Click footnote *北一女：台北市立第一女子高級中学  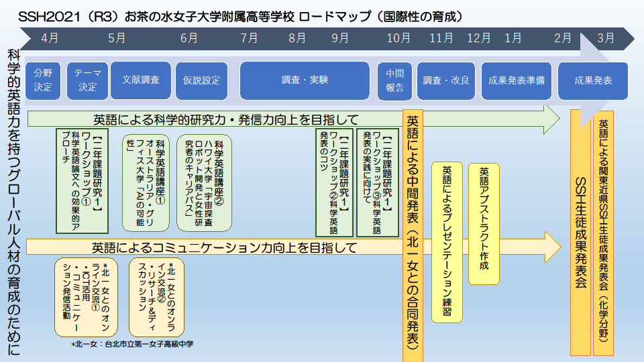click(132, 345)
